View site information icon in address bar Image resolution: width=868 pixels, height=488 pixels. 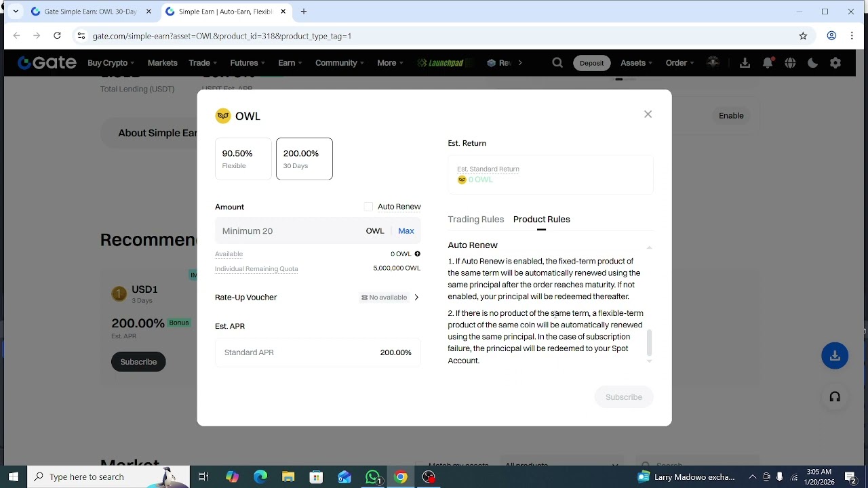[x=81, y=36]
